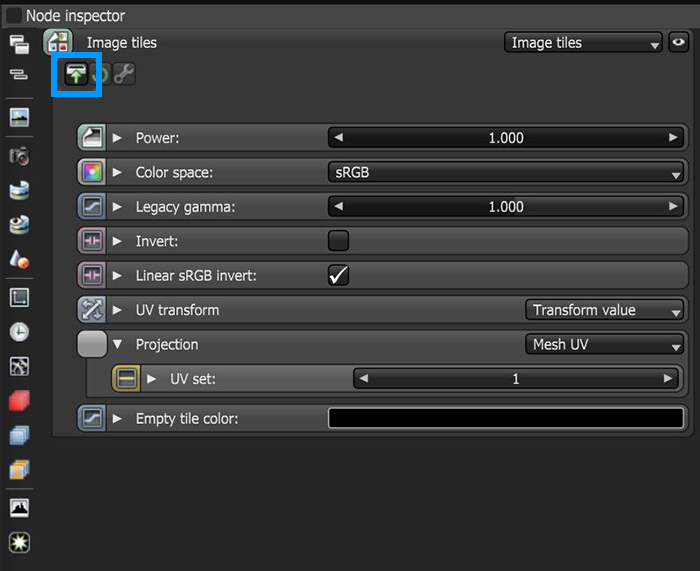The width and height of the screenshot is (700, 571).
Task: Toggle the eye visibility button for Image tiles
Action: coord(678,42)
